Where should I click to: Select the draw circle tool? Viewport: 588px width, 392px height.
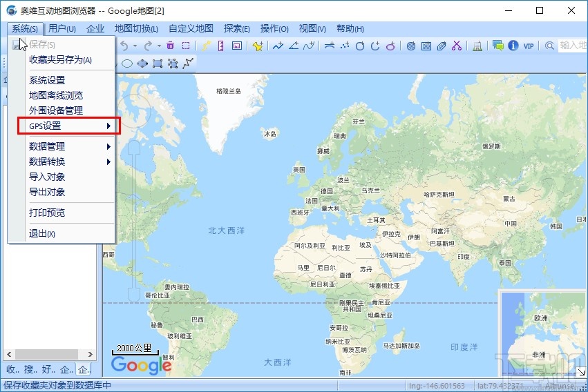pos(360,46)
